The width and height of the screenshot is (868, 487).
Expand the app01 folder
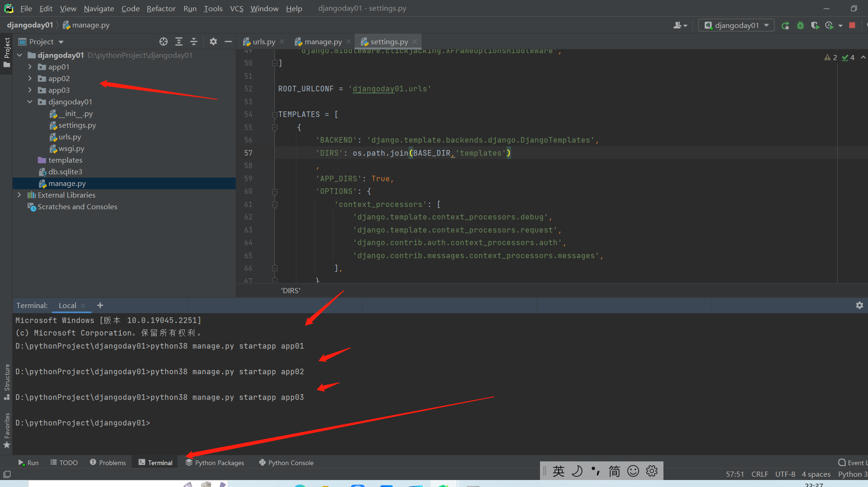[x=30, y=67]
